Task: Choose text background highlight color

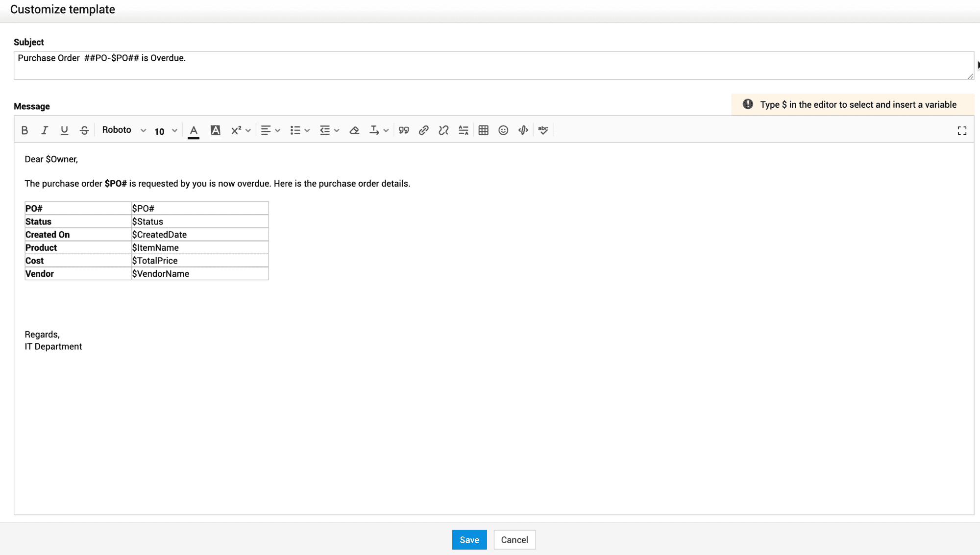Action: 215,130
